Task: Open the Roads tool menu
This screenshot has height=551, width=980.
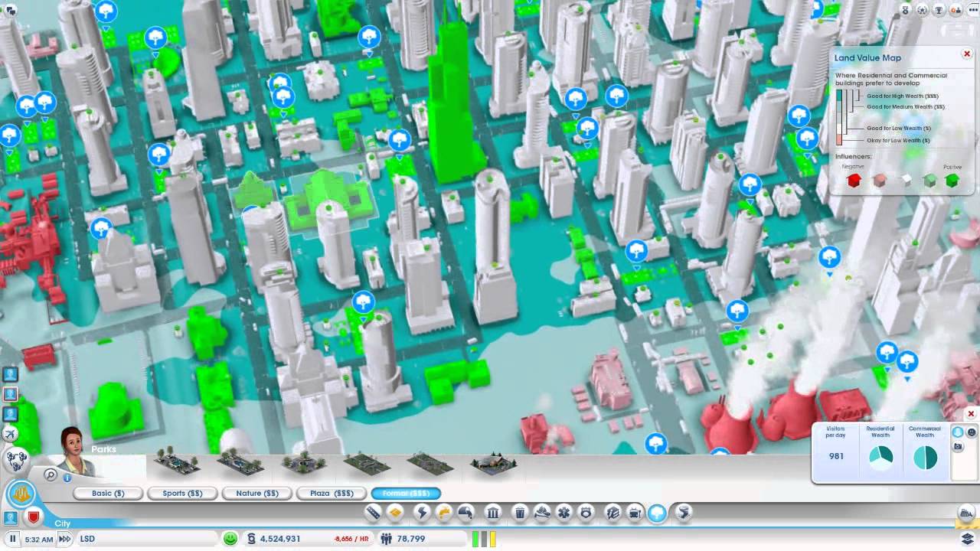Action: tap(374, 512)
